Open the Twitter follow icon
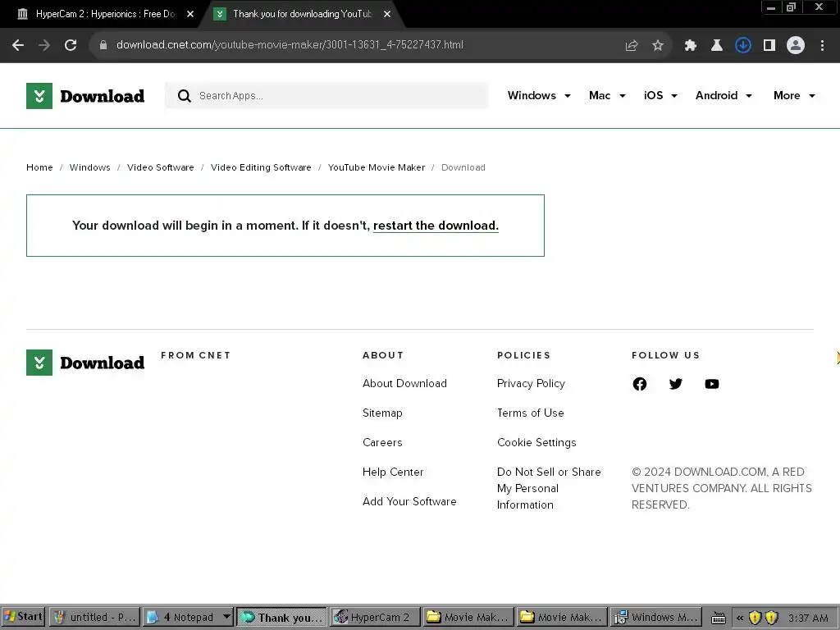The image size is (840, 630). tap(676, 384)
